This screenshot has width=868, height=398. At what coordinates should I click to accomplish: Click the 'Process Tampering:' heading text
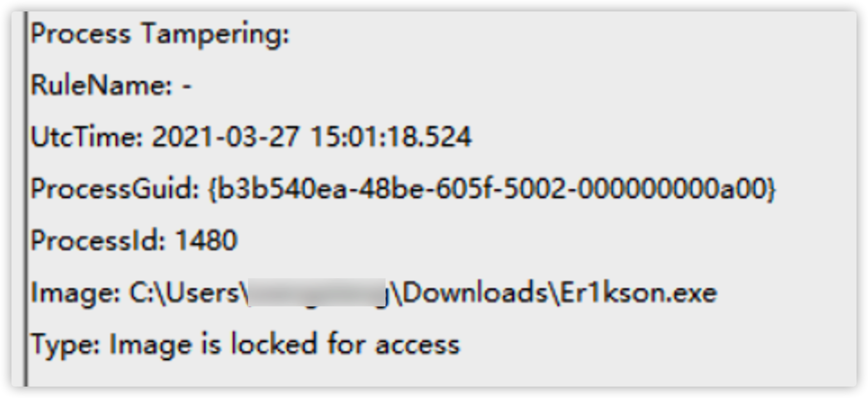point(160,35)
